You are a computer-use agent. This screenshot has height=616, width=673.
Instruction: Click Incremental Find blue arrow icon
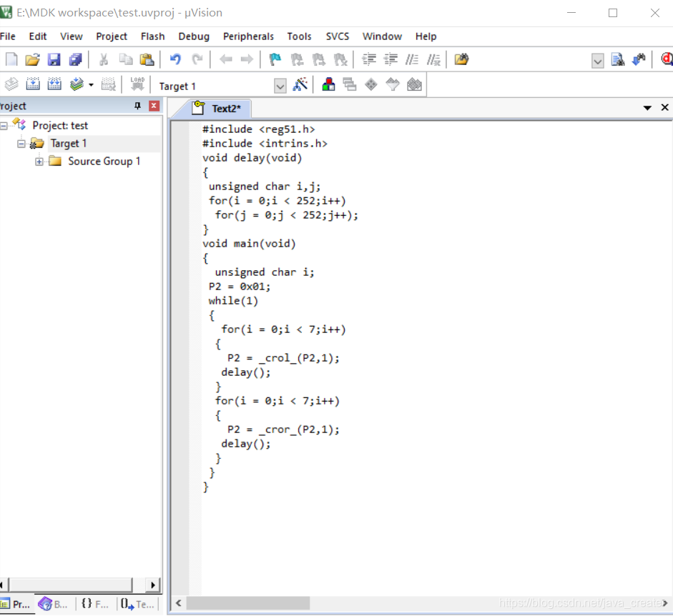pyautogui.click(x=639, y=59)
